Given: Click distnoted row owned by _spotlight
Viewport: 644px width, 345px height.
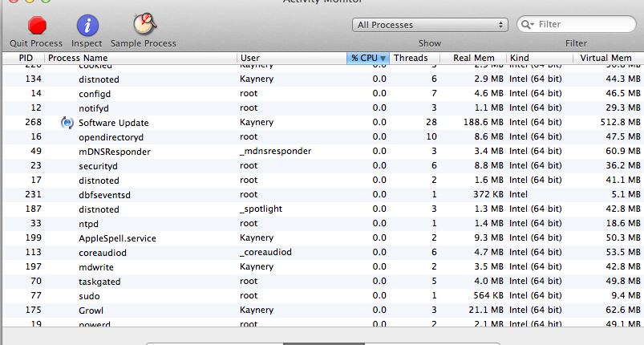Looking at the screenshot, I should [x=323, y=209].
